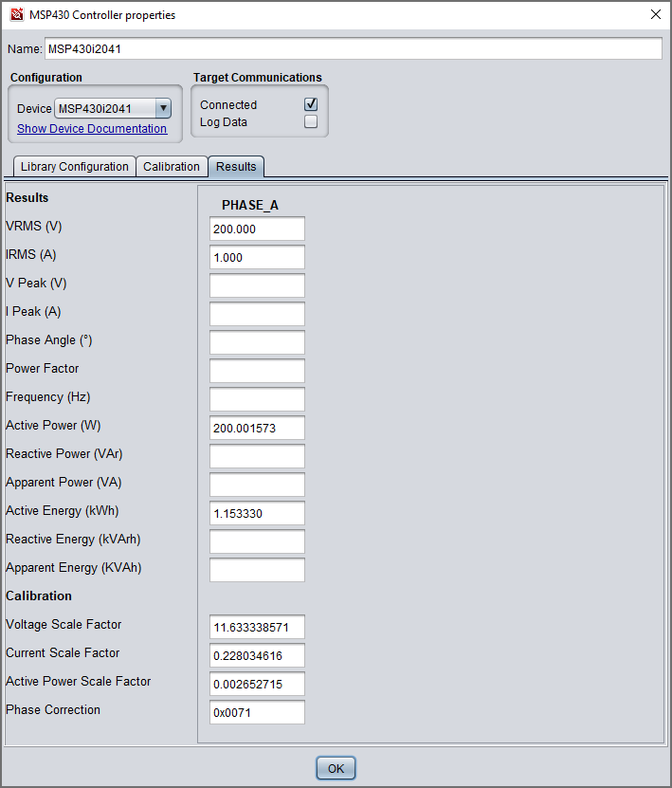Click the Phase Angle field
Viewport: 672px width, 788px height.
[x=257, y=342]
